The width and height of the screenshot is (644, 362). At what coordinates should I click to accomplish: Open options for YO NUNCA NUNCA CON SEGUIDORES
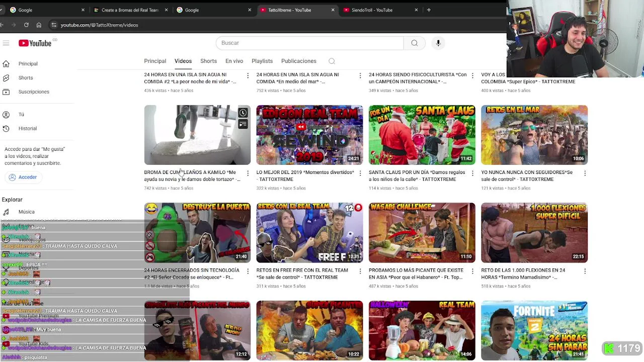click(x=585, y=173)
